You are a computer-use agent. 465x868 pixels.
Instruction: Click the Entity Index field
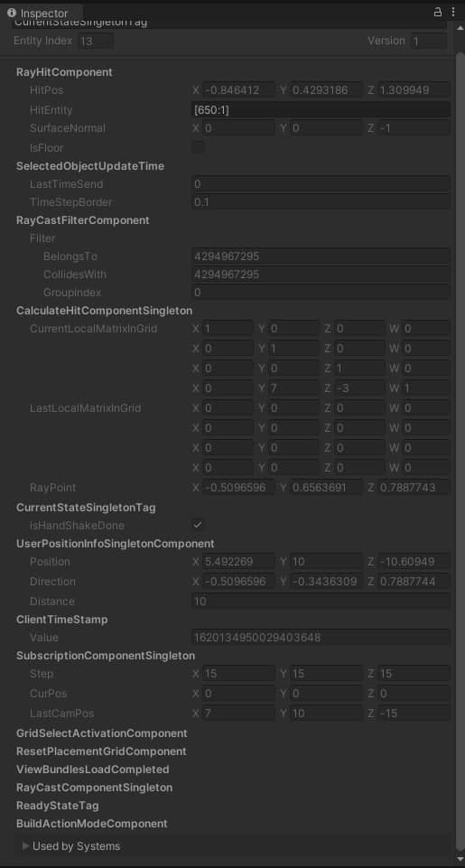(96, 41)
